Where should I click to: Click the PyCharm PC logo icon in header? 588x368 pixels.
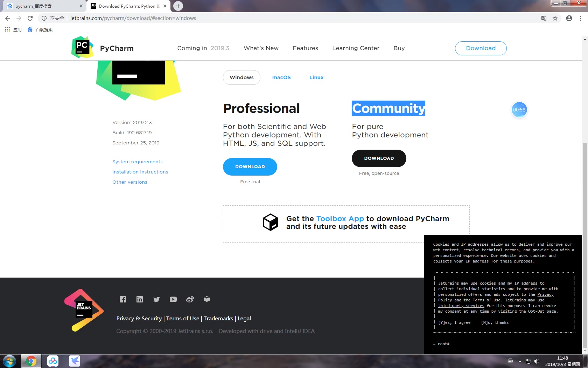point(82,47)
